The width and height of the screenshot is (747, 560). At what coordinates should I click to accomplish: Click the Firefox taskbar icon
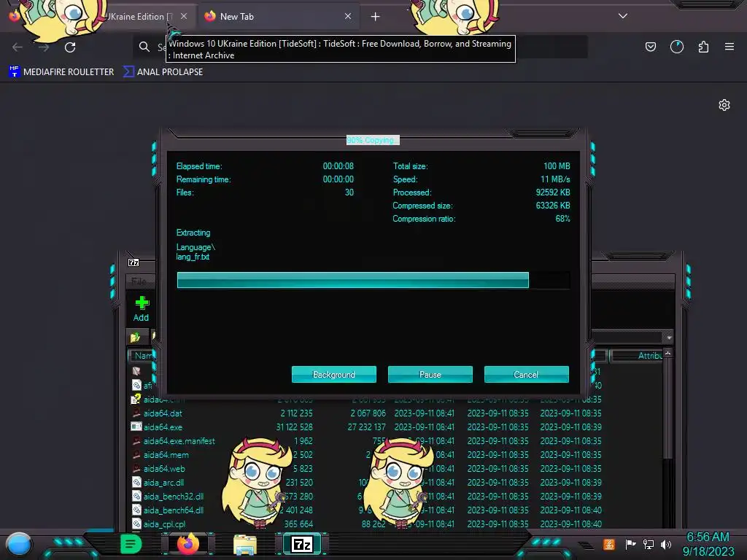[188, 544]
